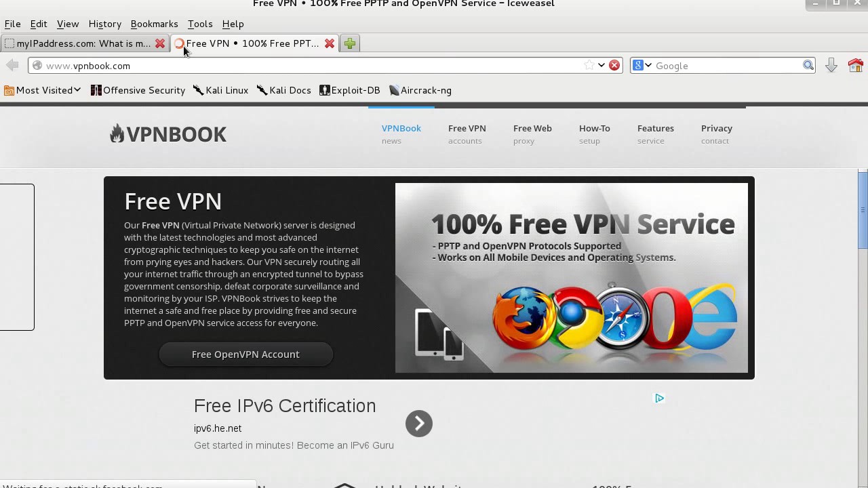Viewport: 868px width, 488px height.
Task: Open the Tools menu
Action: (x=200, y=24)
